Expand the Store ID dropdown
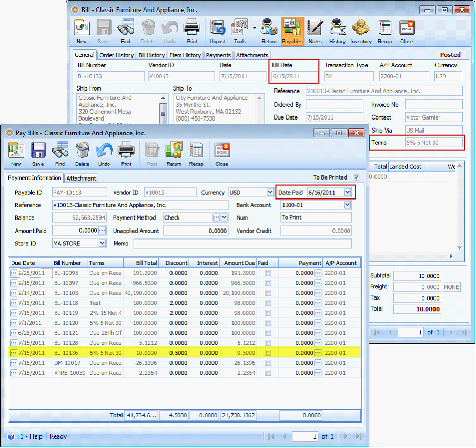Image resolution: width=476 pixels, height=448 pixels. [103, 243]
